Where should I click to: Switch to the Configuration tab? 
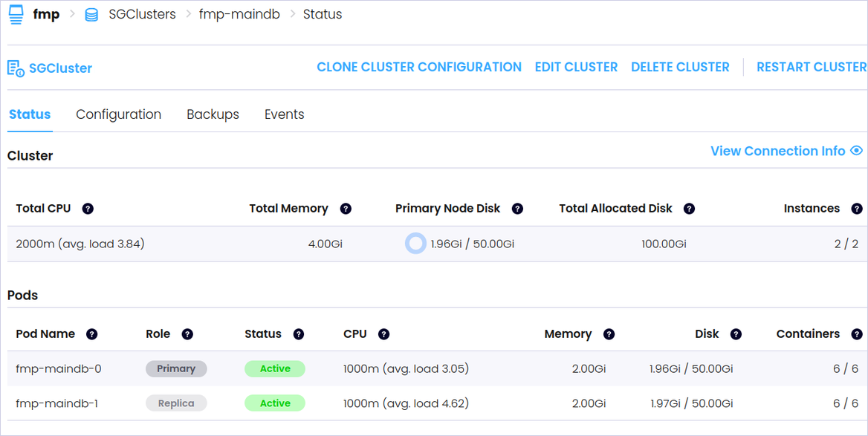[118, 114]
